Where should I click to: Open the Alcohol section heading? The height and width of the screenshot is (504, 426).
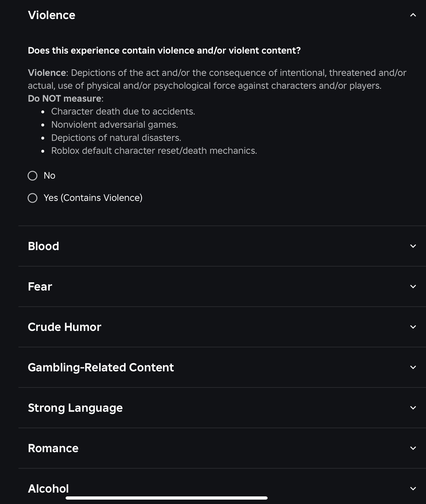[48, 488]
